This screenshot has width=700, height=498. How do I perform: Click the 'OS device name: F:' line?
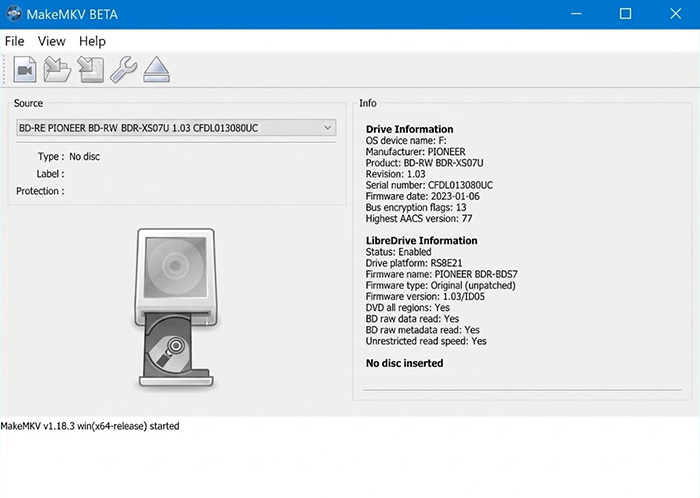[x=405, y=140]
